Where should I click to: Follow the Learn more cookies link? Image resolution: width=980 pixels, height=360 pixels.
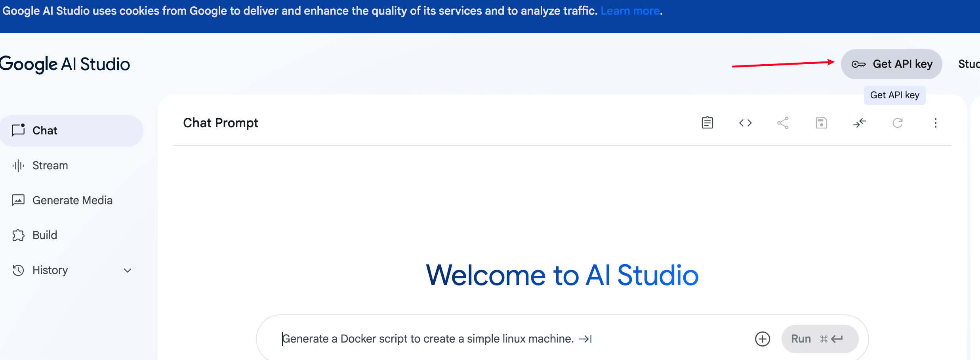pos(630,11)
